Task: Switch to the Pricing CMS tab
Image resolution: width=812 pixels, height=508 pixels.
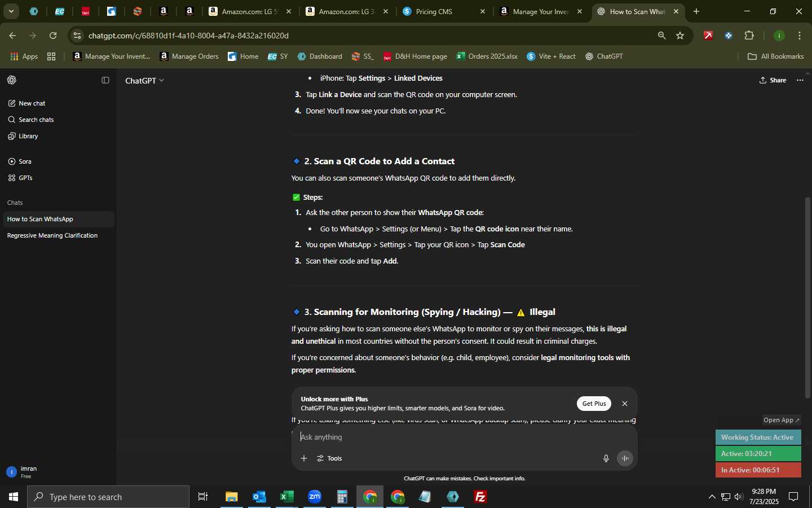Action: (x=444, y=11)
